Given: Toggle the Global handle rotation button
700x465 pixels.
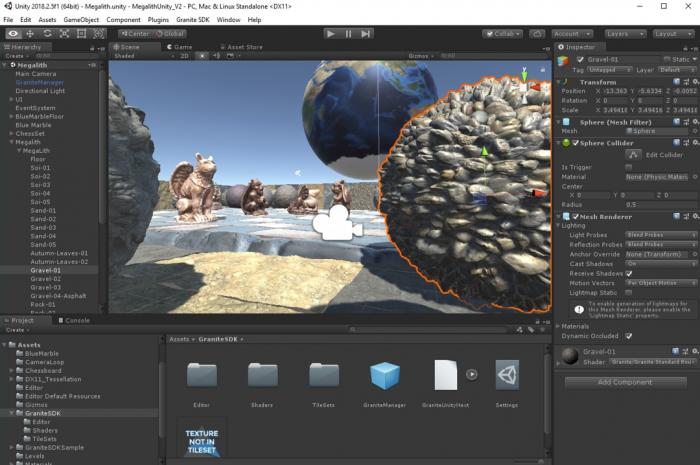Looking at the screenshot, I should click(170, 34).
